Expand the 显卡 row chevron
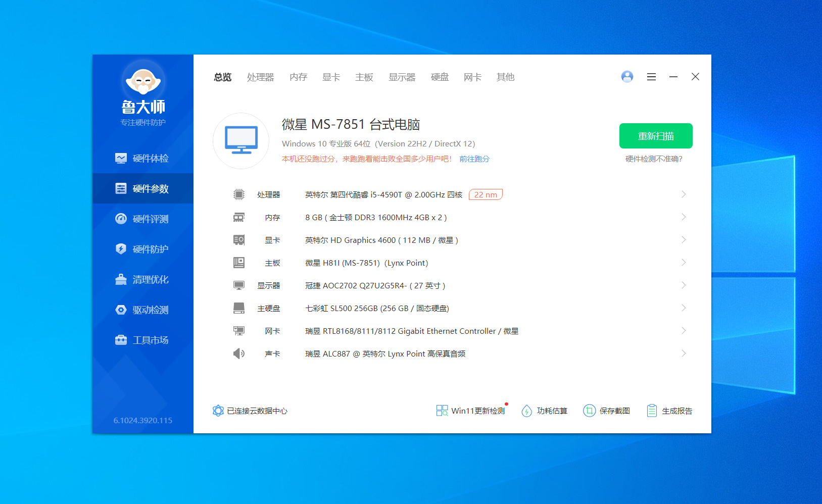 [684, 240]
